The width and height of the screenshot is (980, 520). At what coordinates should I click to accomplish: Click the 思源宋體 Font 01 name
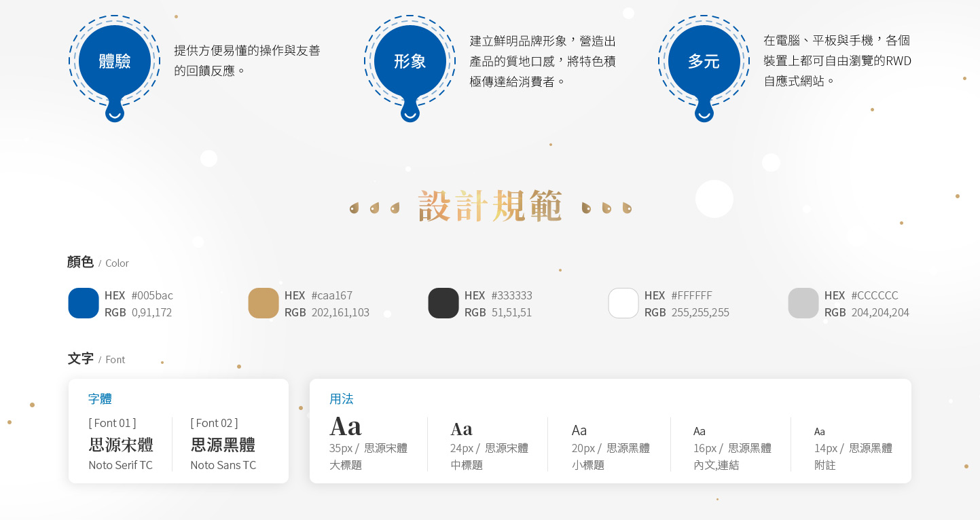(121, 445)
